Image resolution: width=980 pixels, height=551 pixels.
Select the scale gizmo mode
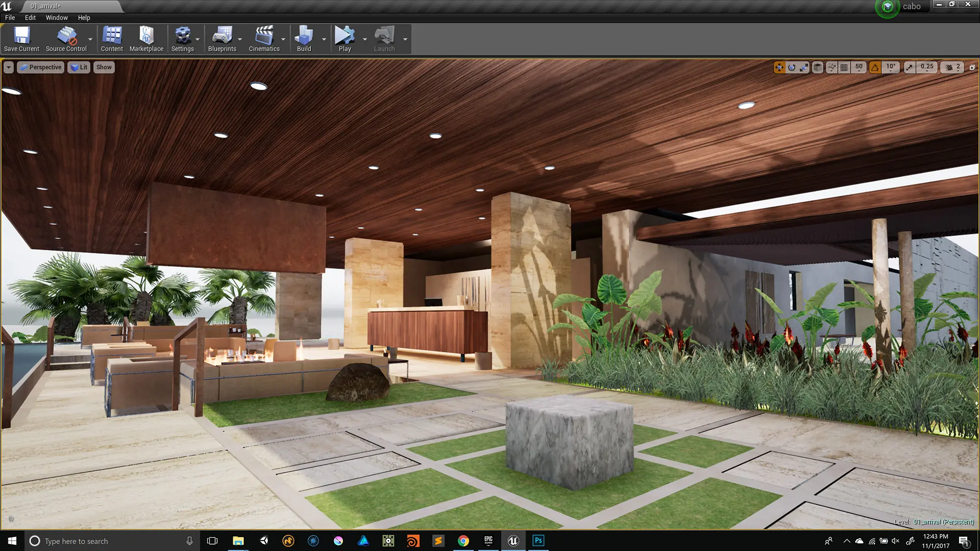(x=804, y=68)
